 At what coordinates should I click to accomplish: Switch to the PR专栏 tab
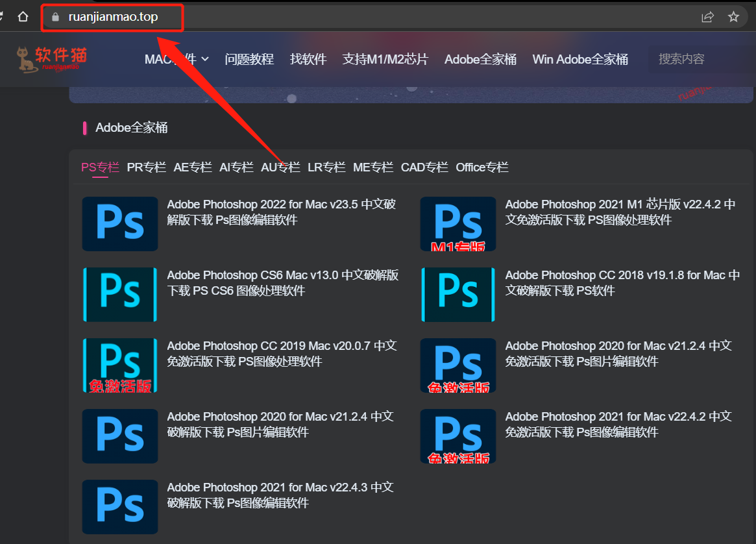[x=147, y=167]
